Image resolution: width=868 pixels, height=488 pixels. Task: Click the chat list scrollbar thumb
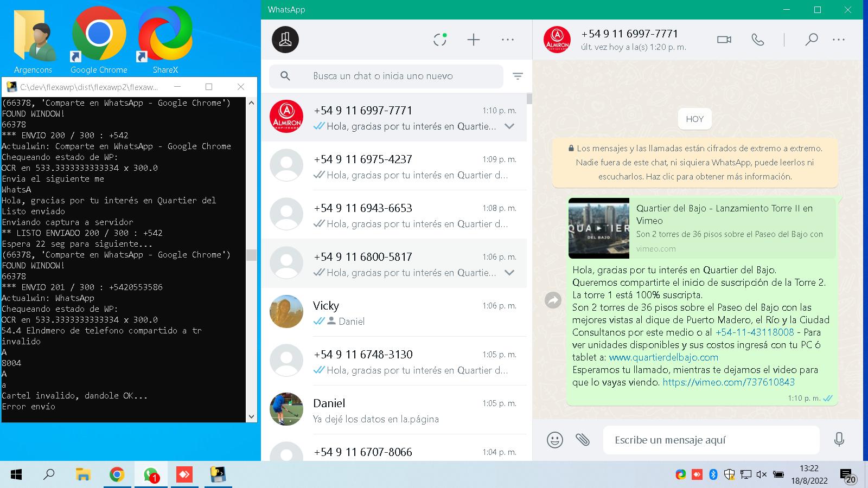529,99
